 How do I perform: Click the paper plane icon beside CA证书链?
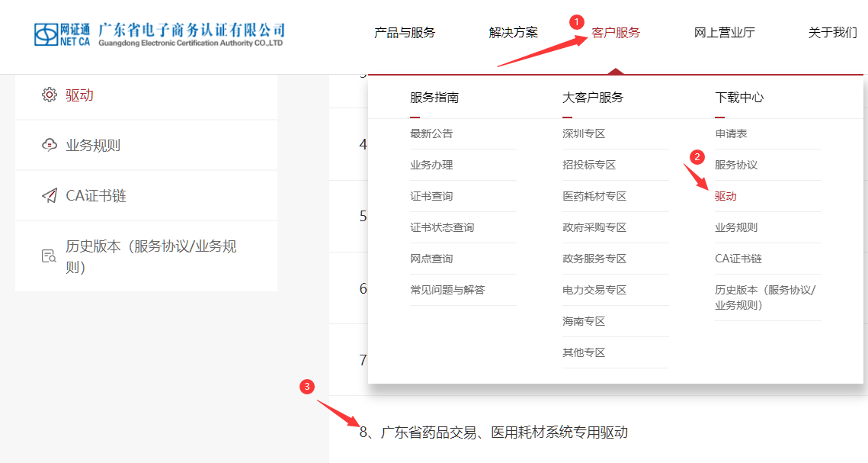[50, 196]
